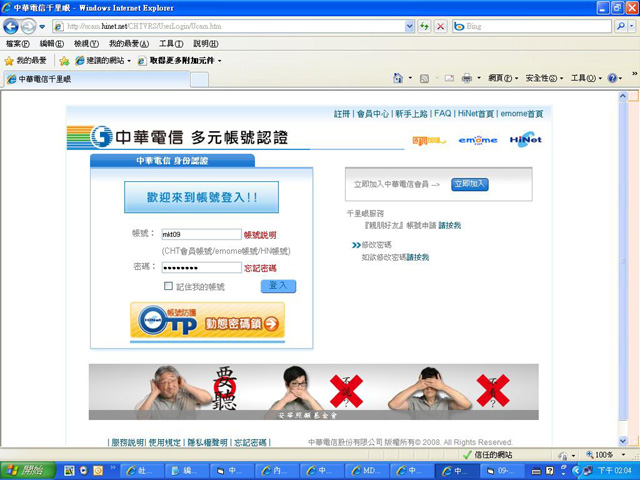Image resolution: width=640 pixels, height=480 pixels.
Task: Click the Windows 開始 Start button
Action: [x=27, y=471]
